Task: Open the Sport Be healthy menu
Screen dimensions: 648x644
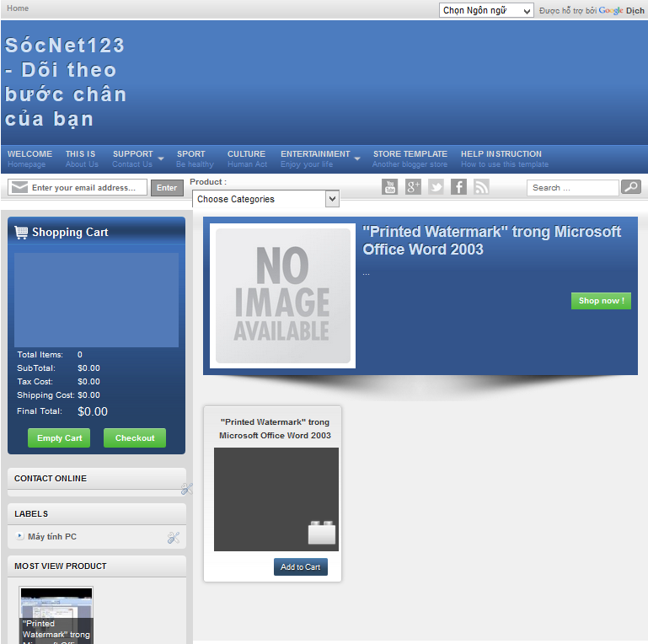Action: click(195, 158)
